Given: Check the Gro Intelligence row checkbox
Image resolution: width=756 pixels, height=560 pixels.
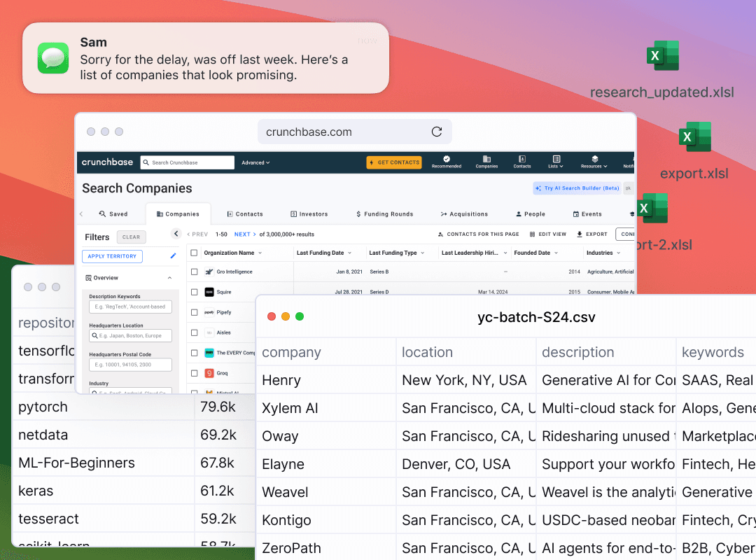Looking at the screenshot, I should click(x=195, y=271).
